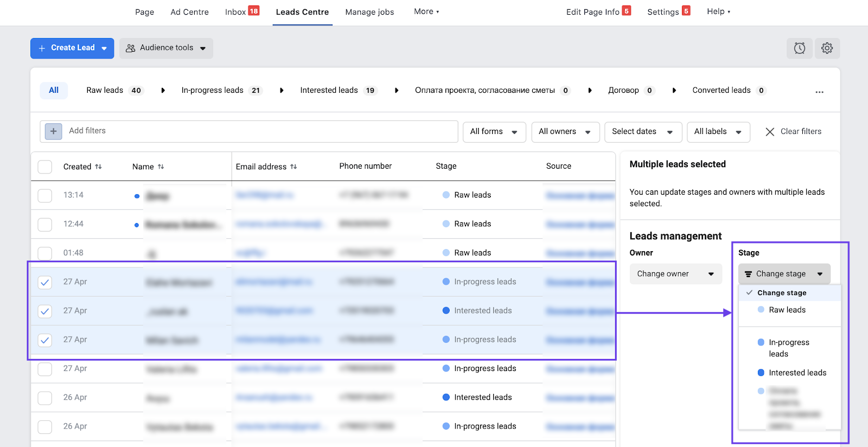Select Оплата проекта, согласование сметы stage
The width and height of the screenshot is (868, 447).
[x=492, y=91]
